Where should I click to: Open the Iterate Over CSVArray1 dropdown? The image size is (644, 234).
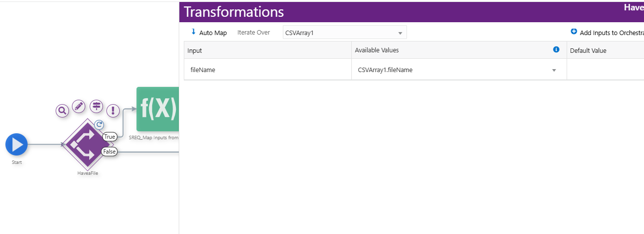[344, 33]
